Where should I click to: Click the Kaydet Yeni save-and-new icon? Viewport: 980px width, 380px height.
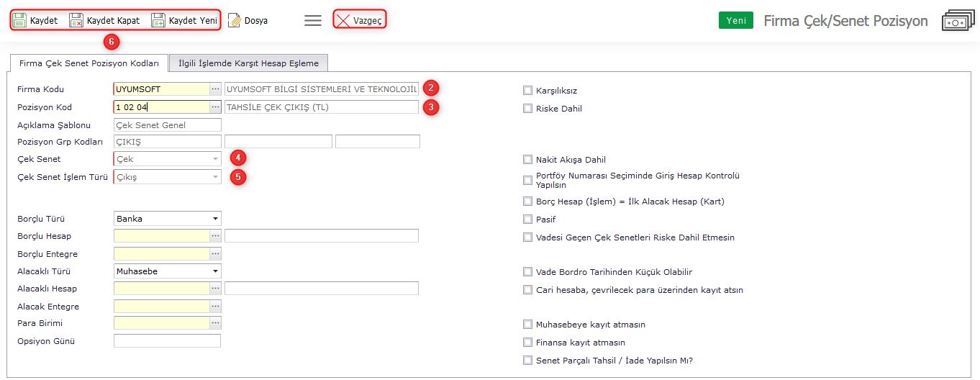pos(158,20)
